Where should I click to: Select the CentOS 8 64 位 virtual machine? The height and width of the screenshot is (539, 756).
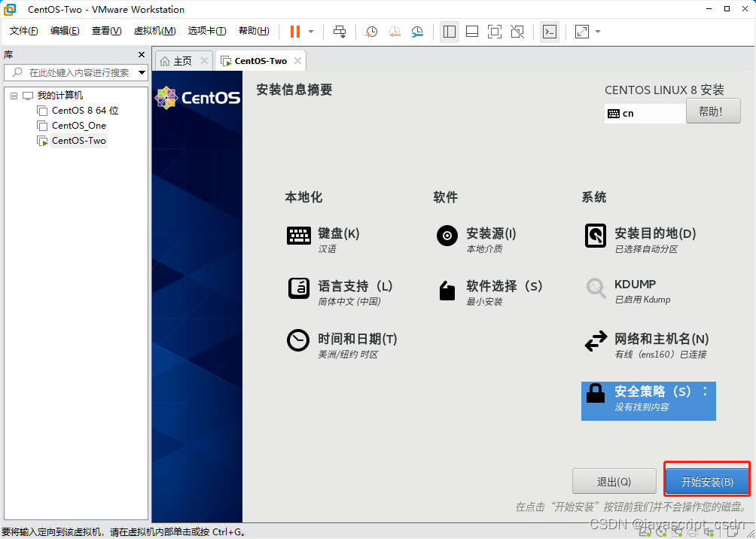tap(85, 111)
